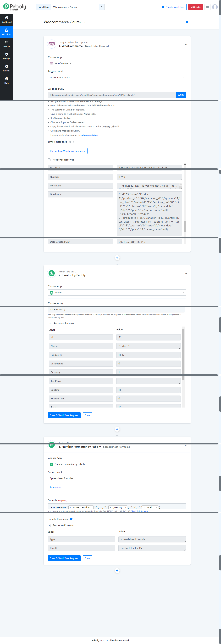Toggle the workflow enabled switch

click(x=188, y=22)
